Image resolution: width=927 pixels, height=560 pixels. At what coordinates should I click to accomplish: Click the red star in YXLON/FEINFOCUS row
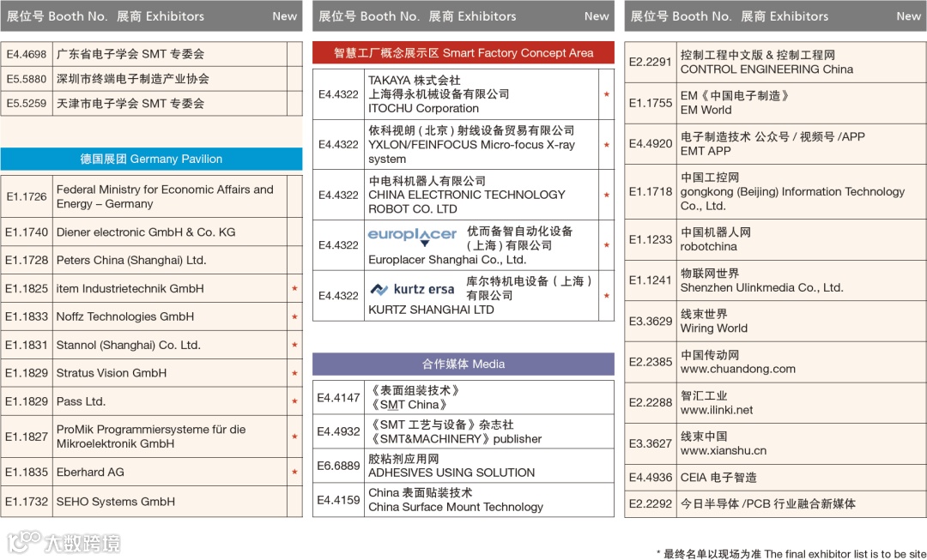click(607, 145)
